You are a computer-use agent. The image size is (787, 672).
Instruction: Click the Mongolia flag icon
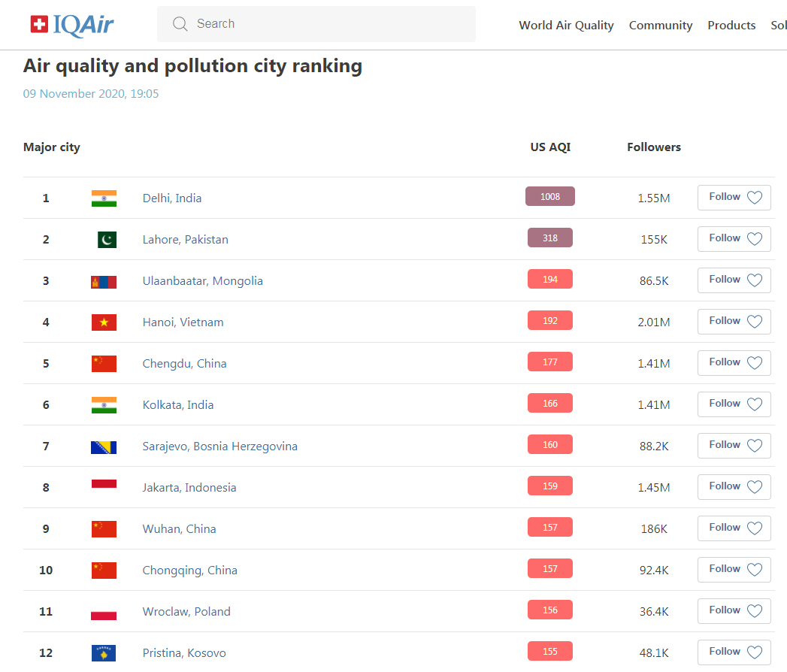coord(104,282)
